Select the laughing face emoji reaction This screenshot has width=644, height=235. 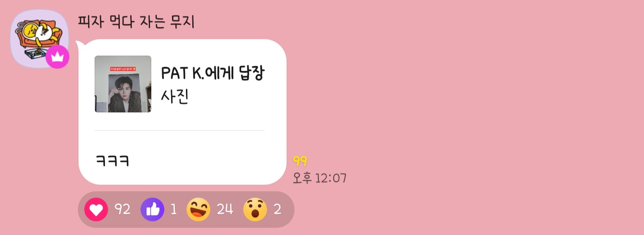(x=199, y=209)
